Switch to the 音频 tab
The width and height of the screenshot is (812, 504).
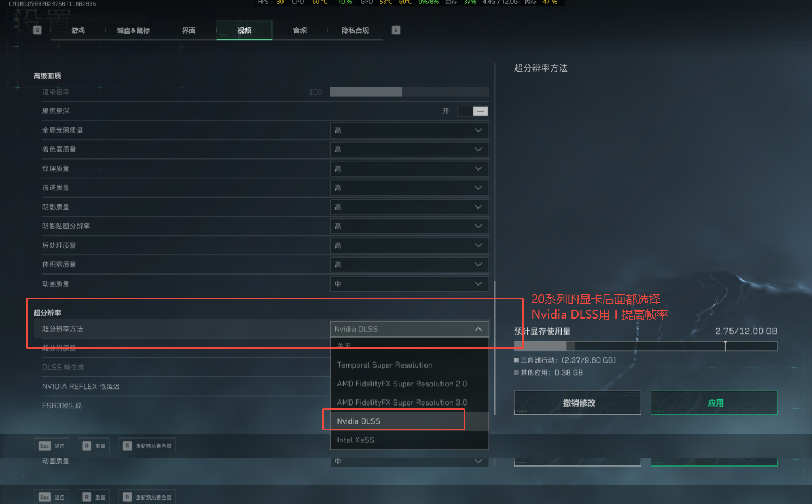(x=300, y=30)
